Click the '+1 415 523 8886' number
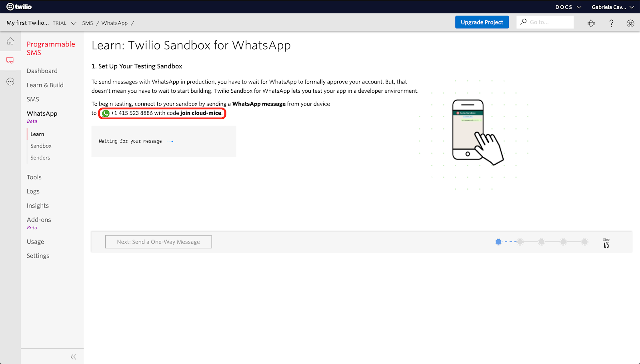The image size is (640, 364). pos(132,113)
